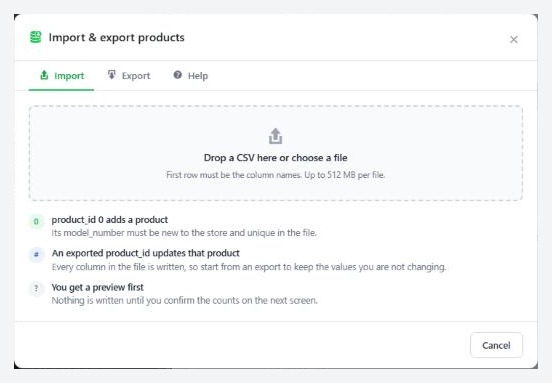This screenshot has height=383, width=552.
Task: Click the upload icon in drop zone
Action: pos(275,136)
